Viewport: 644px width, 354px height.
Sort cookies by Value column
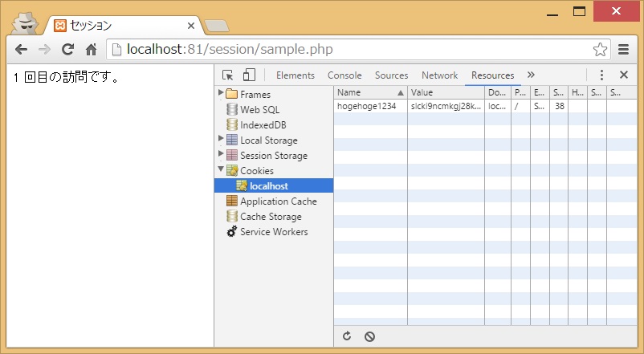pos(446,92)
